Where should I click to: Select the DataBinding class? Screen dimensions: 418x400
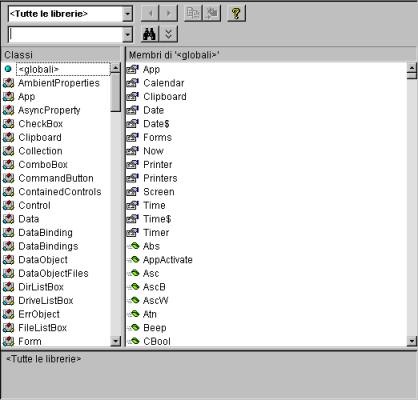click(45, 233)
